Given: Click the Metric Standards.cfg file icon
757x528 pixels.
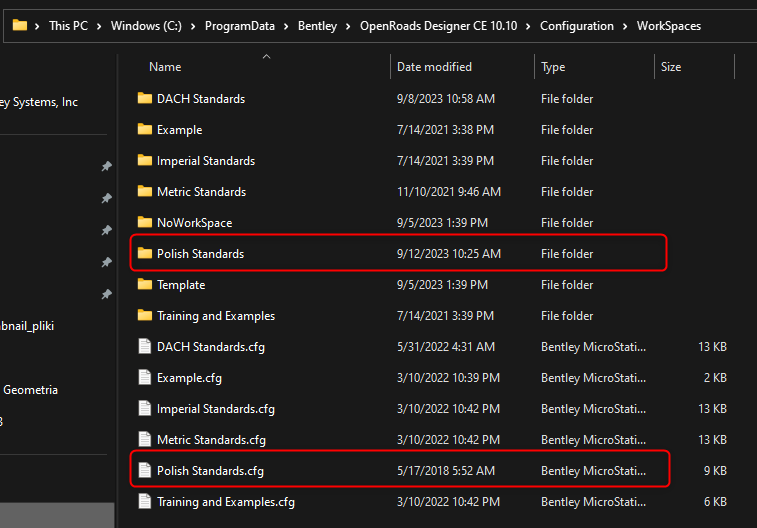Looking at the screenshot, I should tap(145, 439).
